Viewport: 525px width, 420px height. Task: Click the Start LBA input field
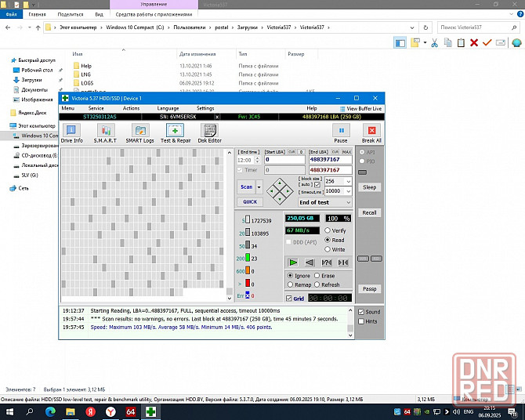284,159
